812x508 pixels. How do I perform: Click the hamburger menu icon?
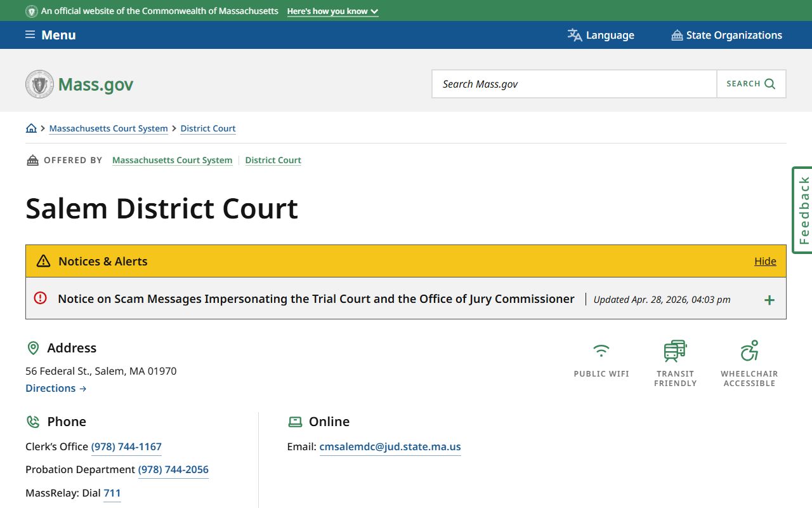click(30, 35)
